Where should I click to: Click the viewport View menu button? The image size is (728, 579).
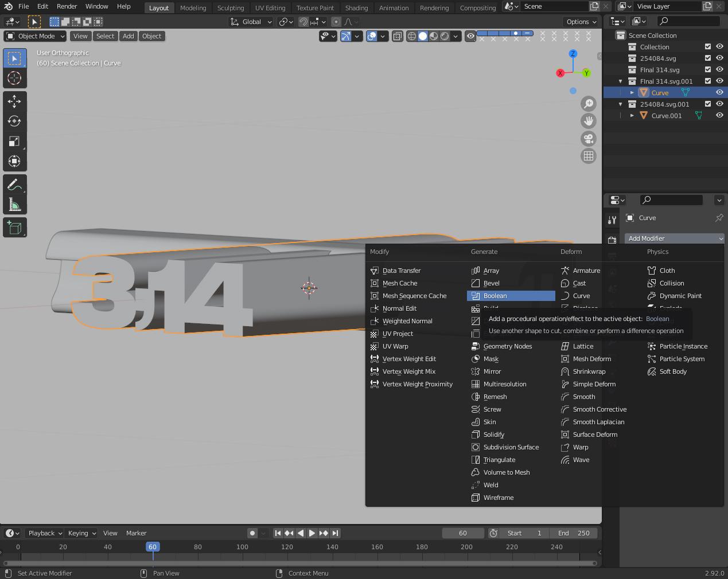click(x=80, y=36)
